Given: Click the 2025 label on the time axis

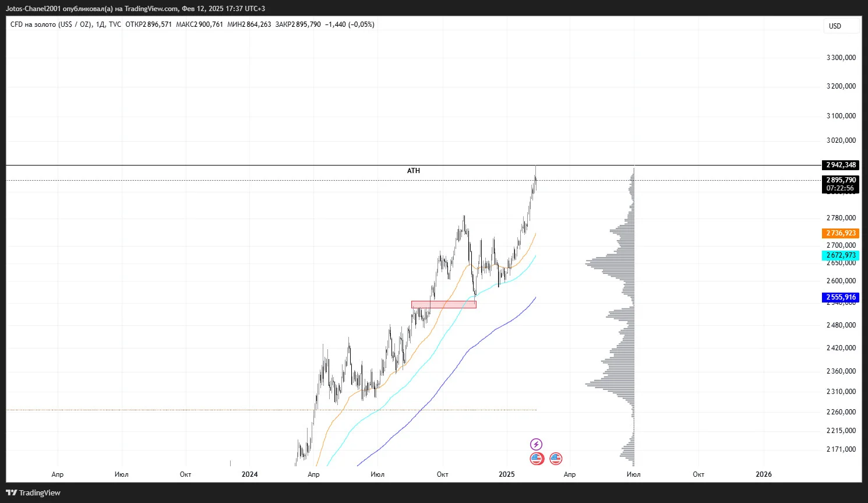Looking at the screenshot, I should click(507, 474).
